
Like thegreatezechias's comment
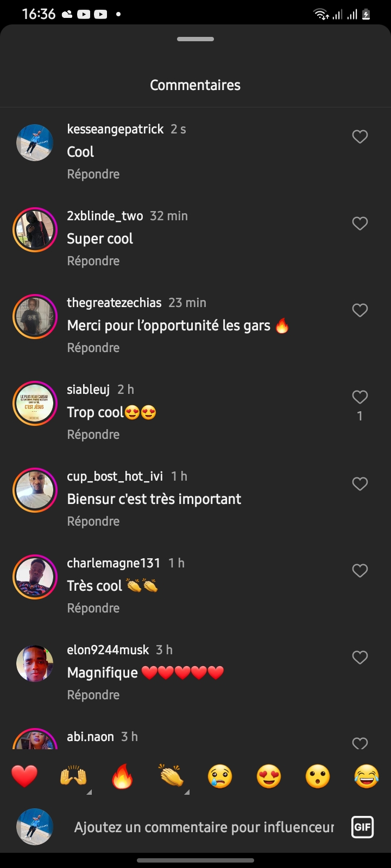[360, 310]
